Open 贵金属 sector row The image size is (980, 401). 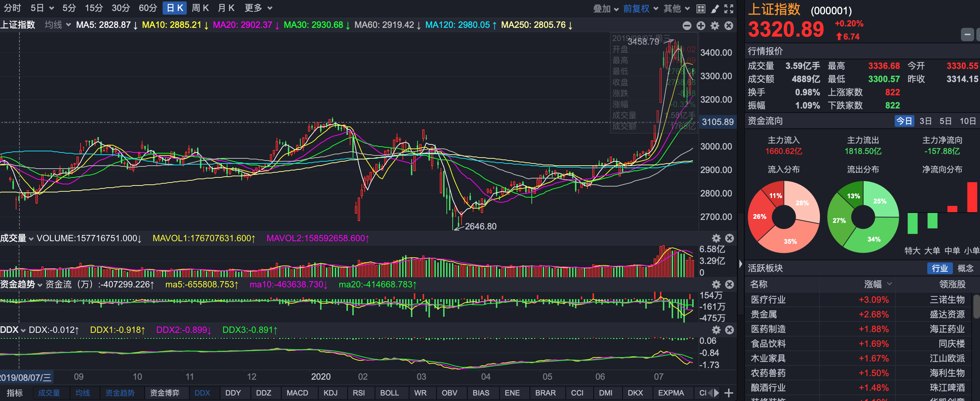(x=858, y=314)
